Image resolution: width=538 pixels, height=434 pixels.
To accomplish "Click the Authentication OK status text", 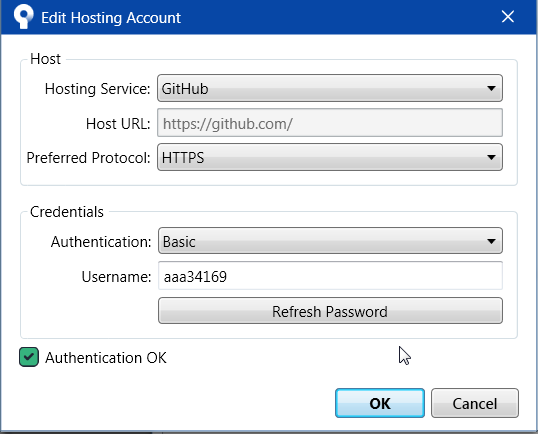I will [x=106, y=357].
